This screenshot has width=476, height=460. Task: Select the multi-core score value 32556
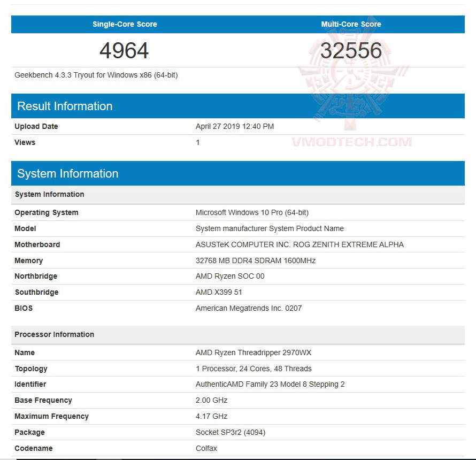(351, 50)
